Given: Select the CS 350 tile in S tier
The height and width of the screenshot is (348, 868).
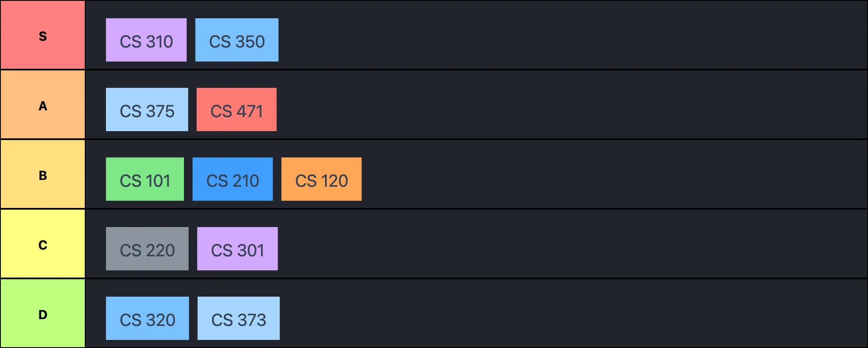Looking at the screenshot, I should [x=236, y=40].
